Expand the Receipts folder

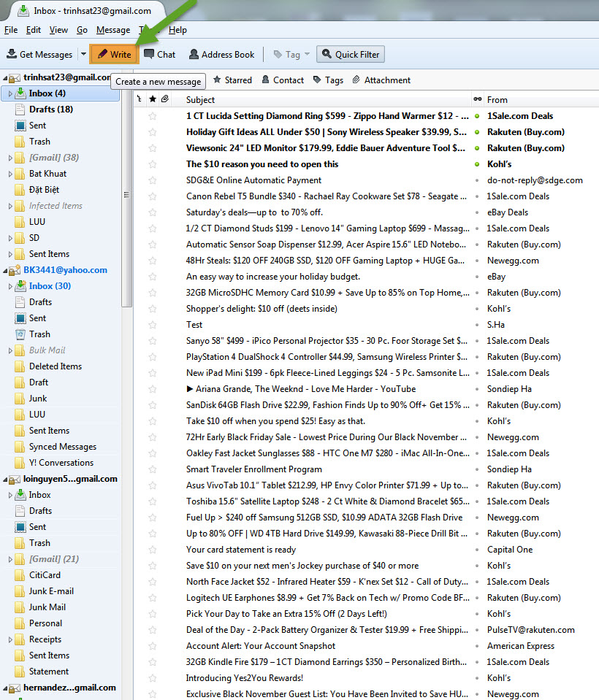coord(9,639)
